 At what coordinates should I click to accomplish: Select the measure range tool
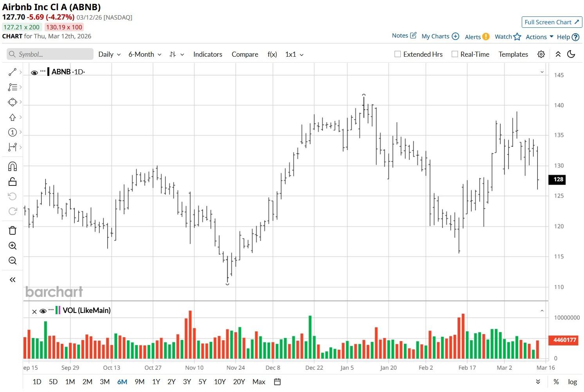tap(13, 147)
